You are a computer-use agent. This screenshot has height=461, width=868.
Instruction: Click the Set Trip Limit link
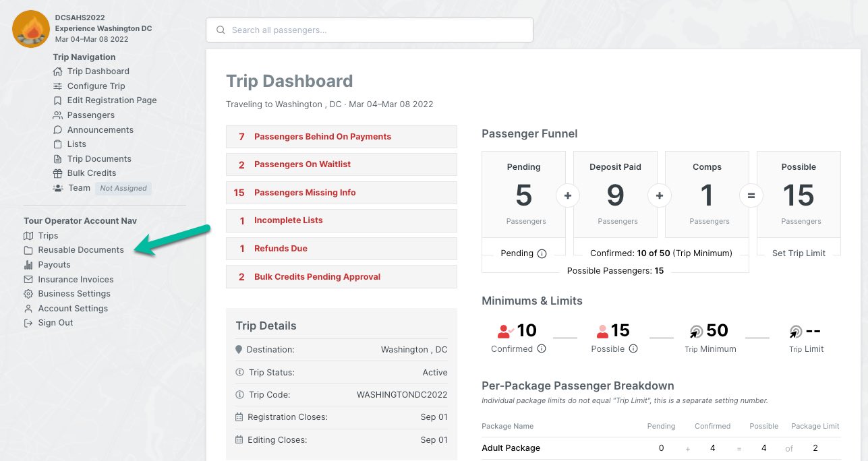(x=799, y=253)
